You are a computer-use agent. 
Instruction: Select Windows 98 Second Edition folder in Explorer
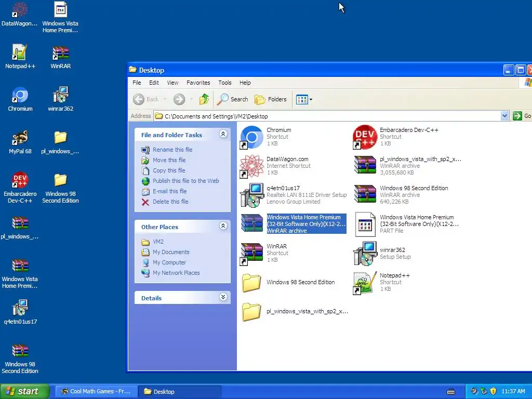point(288,282)
